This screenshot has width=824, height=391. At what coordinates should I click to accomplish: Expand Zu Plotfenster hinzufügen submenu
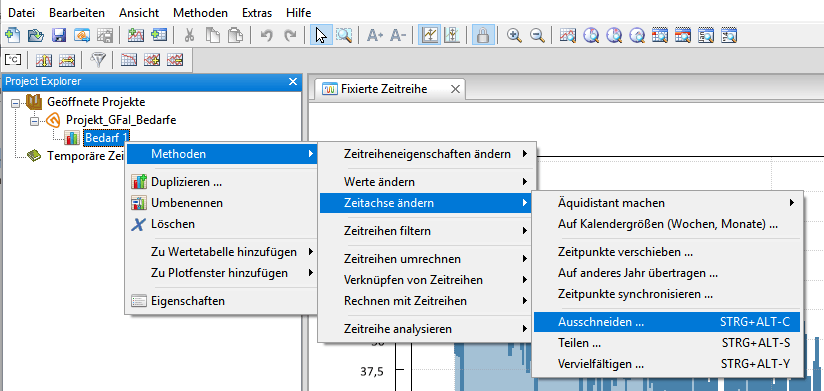(221, 273)
